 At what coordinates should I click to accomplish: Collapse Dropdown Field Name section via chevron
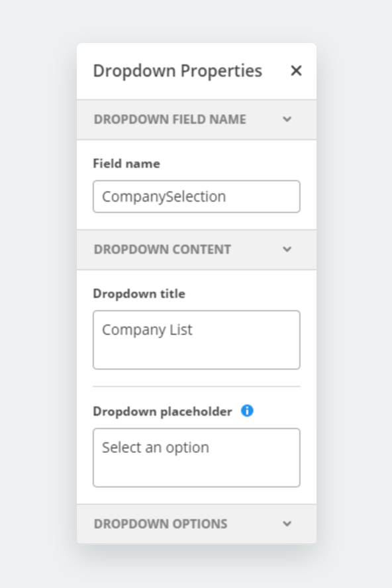pos(287,119)
